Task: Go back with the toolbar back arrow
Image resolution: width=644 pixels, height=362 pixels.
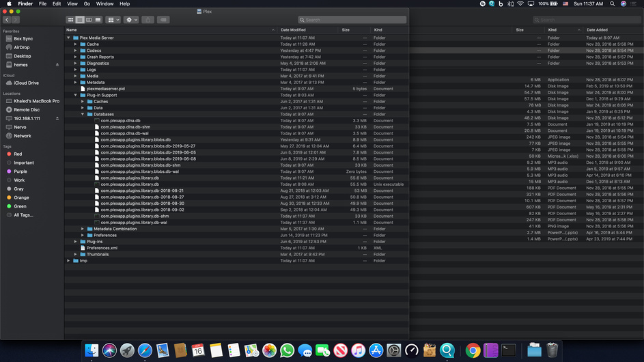Action: click(x=7, y=20)
